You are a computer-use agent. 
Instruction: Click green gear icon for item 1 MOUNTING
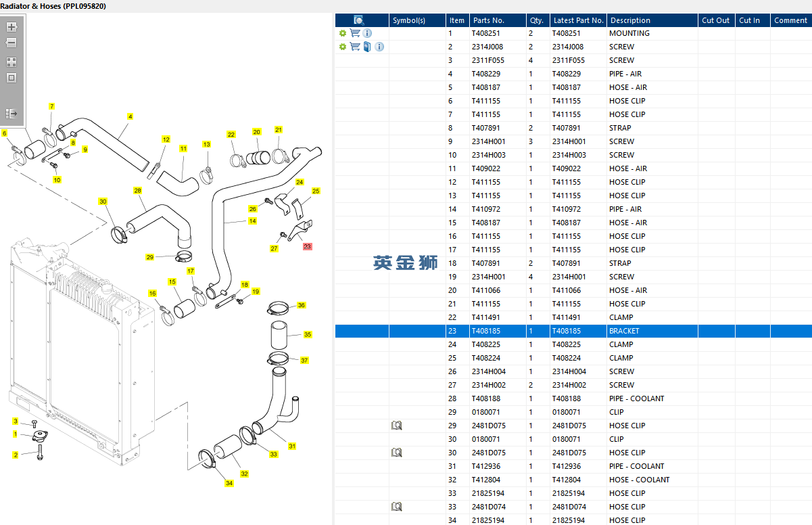coord(343,33)
